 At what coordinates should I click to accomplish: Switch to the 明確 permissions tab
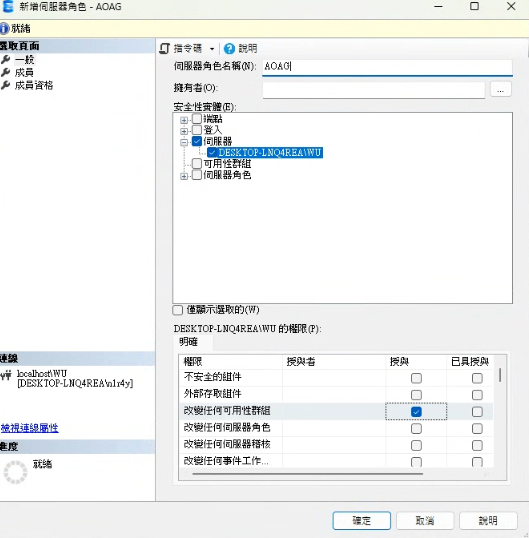[x=188, y=342]
